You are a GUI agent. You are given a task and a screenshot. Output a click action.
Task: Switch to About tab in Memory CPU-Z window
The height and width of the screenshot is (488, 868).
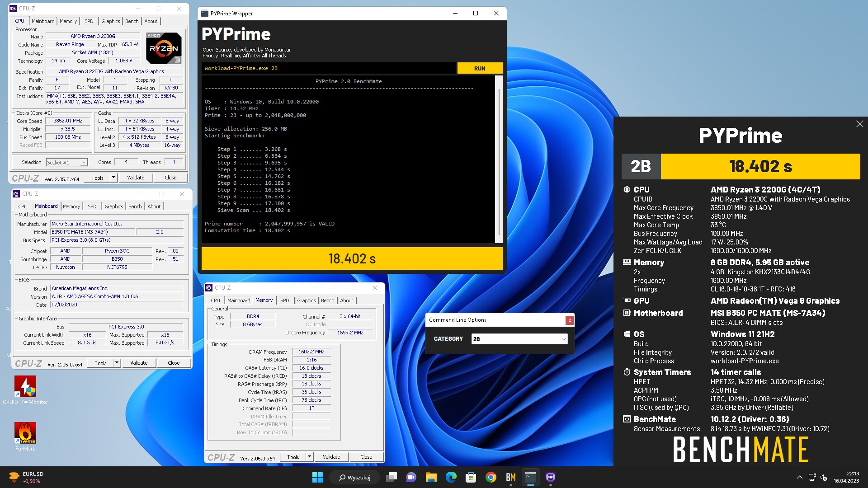347,300
